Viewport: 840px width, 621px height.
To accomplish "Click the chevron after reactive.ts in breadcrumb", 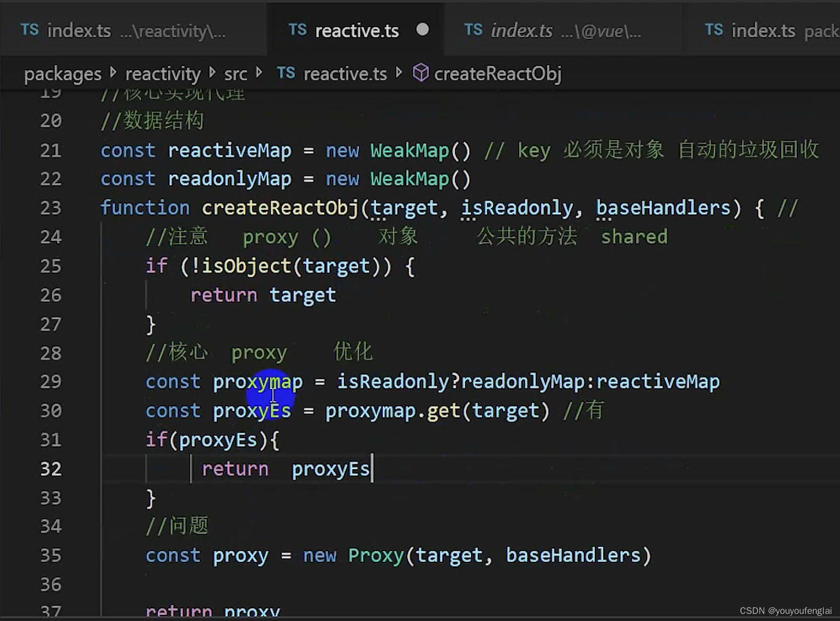I will (399, 73).
